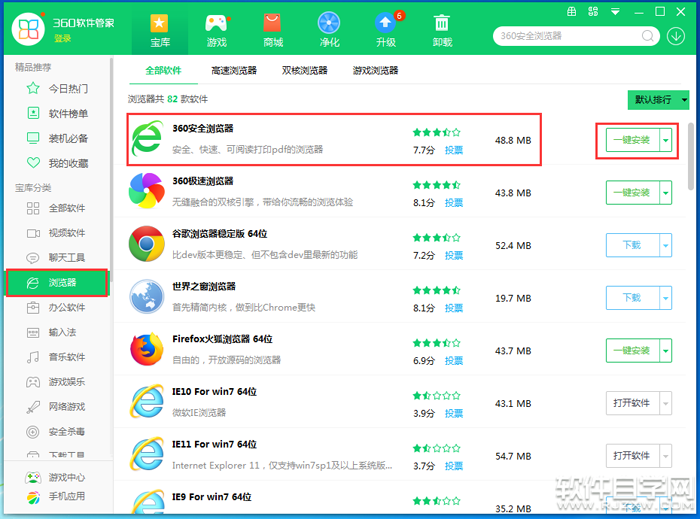Image resolution: width=700 pixels, height=519 pixels.
Task: Switch to 高速浏览器 tab
Action: 234,71
